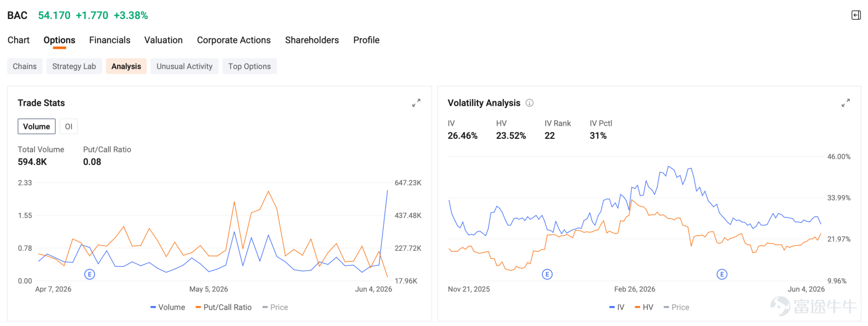The width and height of the screenshot is (868, 326).
Task: Open the Volatility Analysis info tooltip
Action: (529, 103)
